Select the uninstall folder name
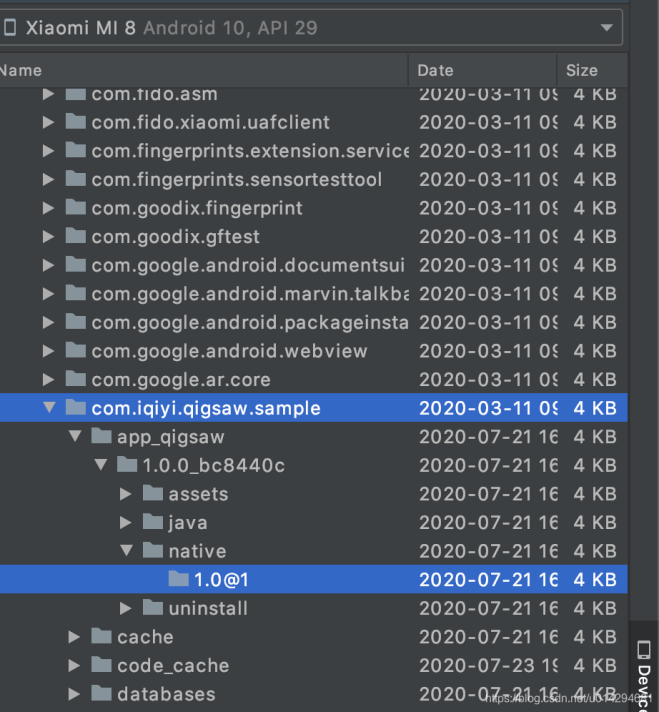659x712 pixels. [x=208, y=609]
